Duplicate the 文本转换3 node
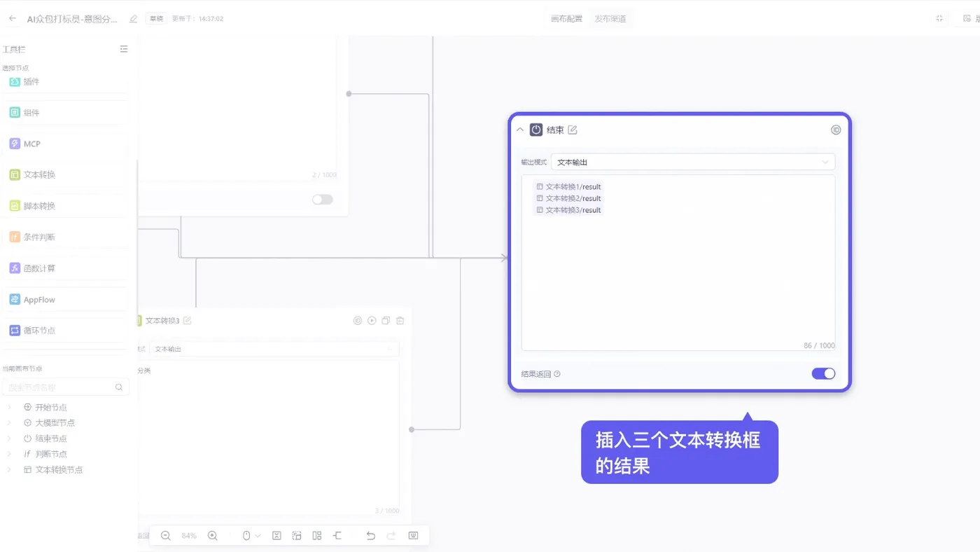This screenshot has height=552, width=980. (386, 321)
